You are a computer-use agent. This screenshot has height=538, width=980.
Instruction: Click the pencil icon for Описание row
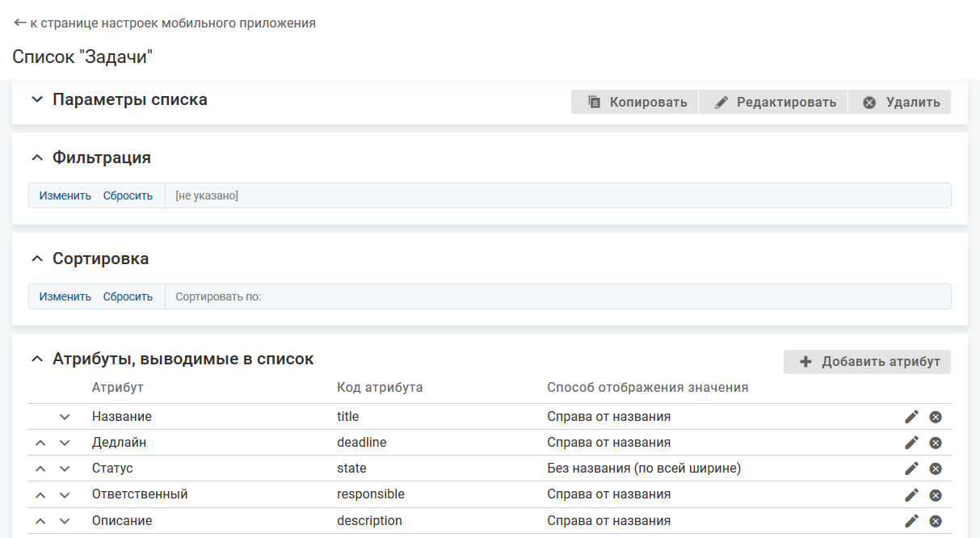(911, 520)
